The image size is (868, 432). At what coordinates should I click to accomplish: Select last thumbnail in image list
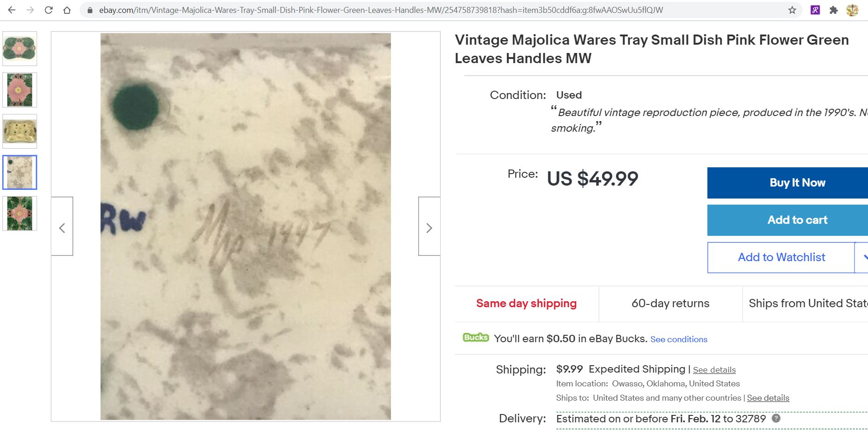click(x=20, y=214)
